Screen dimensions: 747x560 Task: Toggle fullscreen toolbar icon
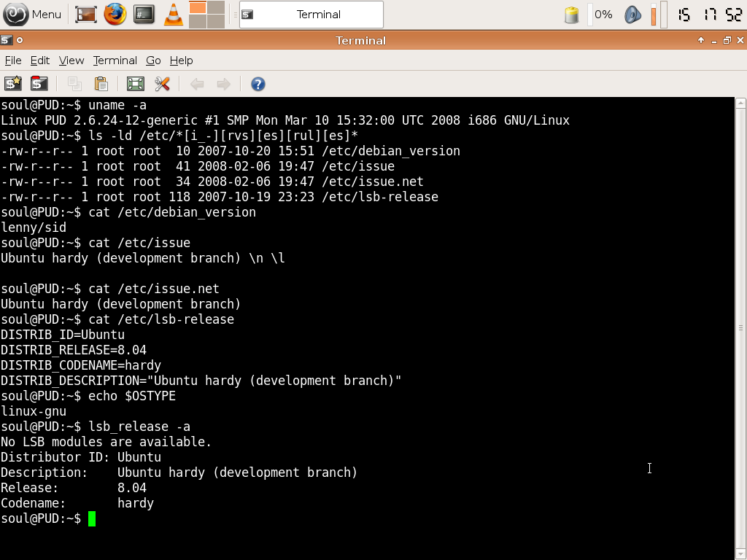(x=135, y=84)
